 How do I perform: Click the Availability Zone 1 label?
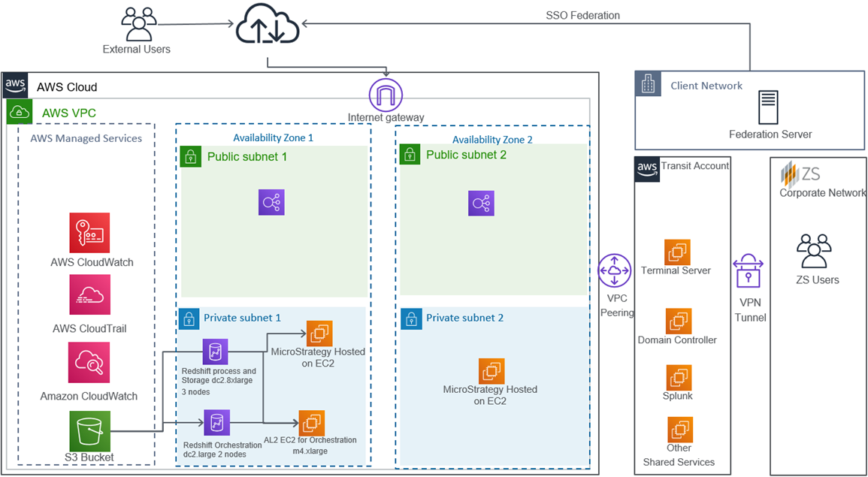pyautogui.click(x=273, y=137)
